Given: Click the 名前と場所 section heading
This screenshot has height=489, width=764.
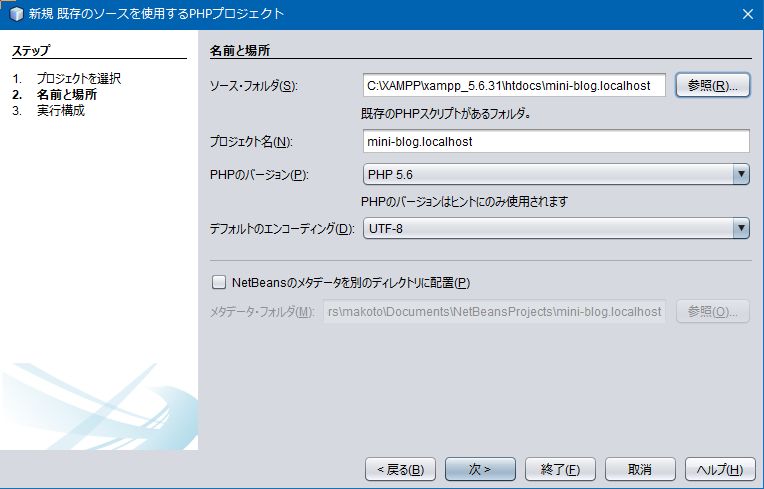Looking at the screenshot, I should pos(240,51).
